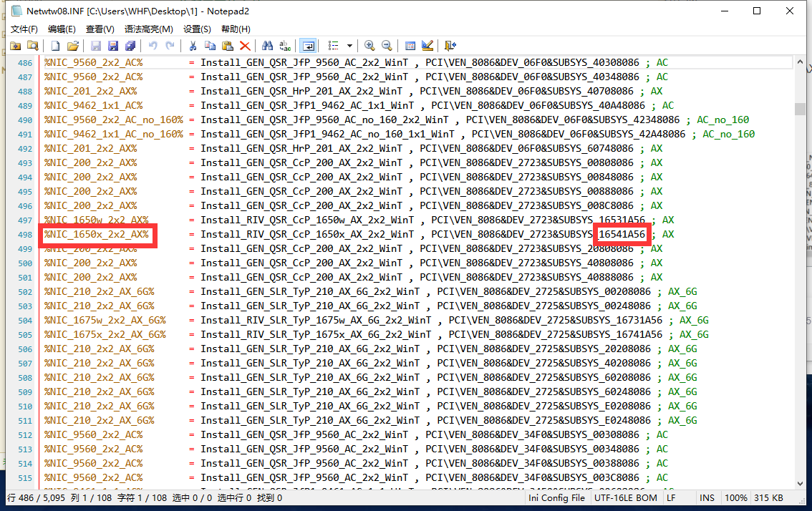Open the 文件(F) menu
The width and height of the screenshot is (812, 511).
[x=24, y=29]
